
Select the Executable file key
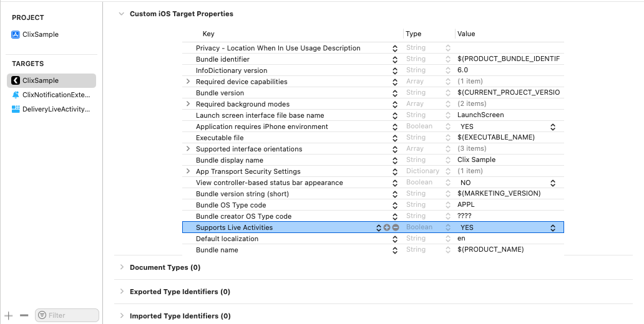pyautogui.click(x=220, y=138)
